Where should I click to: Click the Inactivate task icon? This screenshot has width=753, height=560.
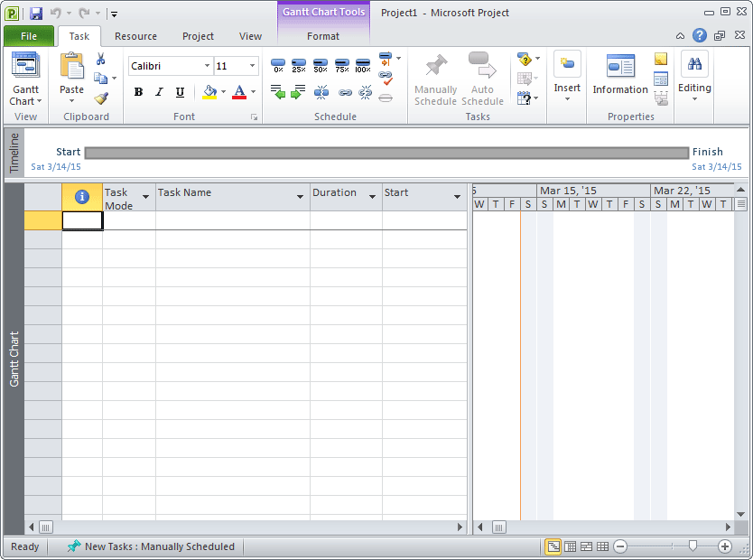pyautogui.click(x=386, y=98)
